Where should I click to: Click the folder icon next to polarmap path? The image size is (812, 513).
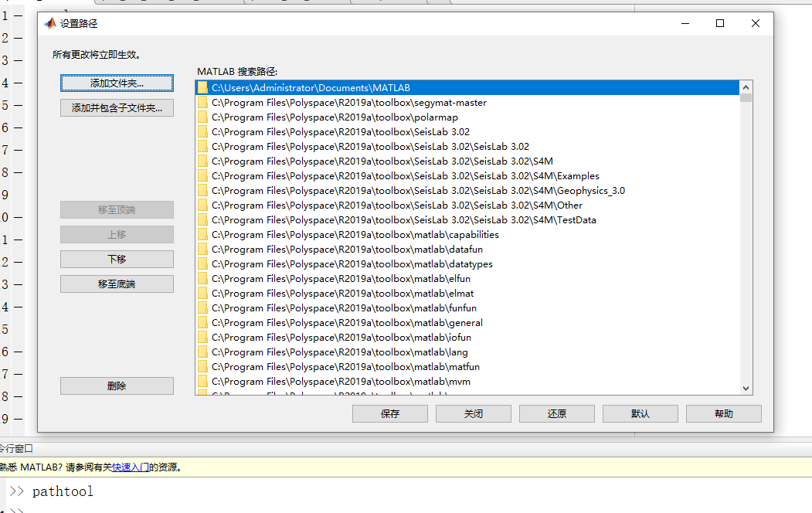pyautogui.click(x=203, y=116)
